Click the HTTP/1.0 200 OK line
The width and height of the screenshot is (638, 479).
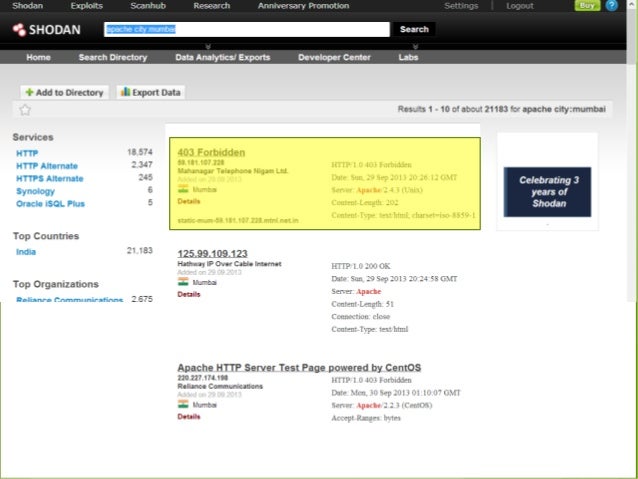point(361,266)
